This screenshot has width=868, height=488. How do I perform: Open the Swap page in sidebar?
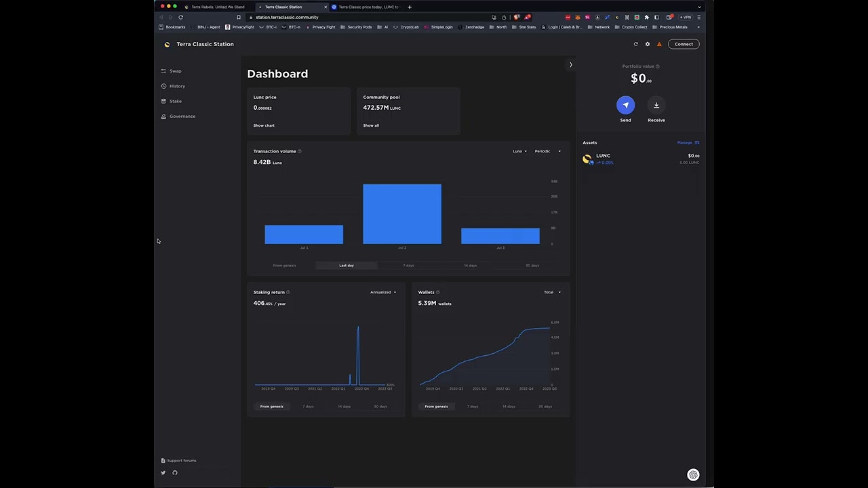(x=172, y=71)
